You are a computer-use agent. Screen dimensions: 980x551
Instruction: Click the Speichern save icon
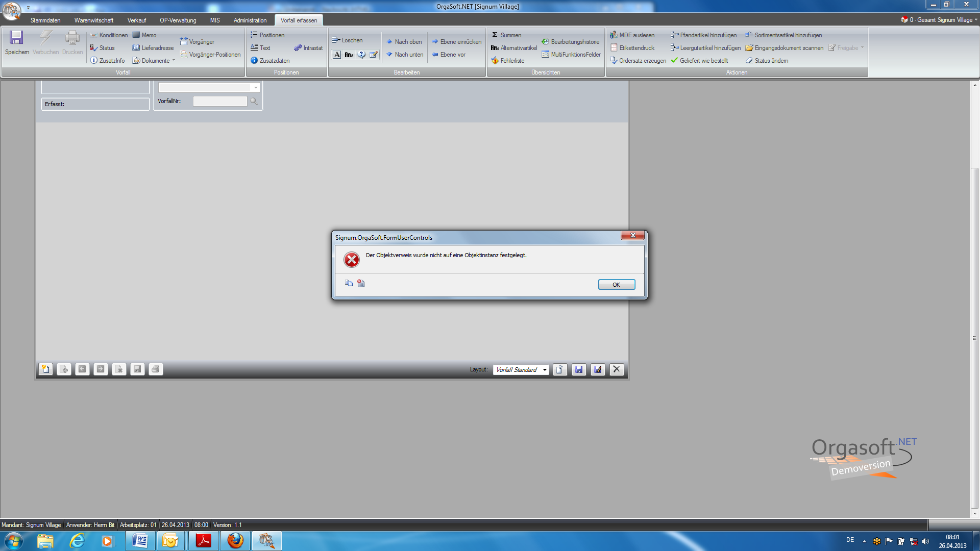pos(16,38)
